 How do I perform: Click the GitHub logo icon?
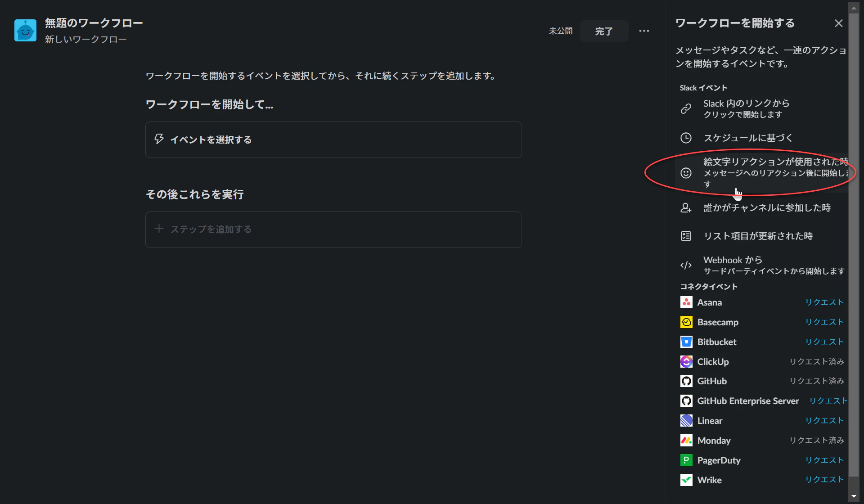(x=686, y=381)
